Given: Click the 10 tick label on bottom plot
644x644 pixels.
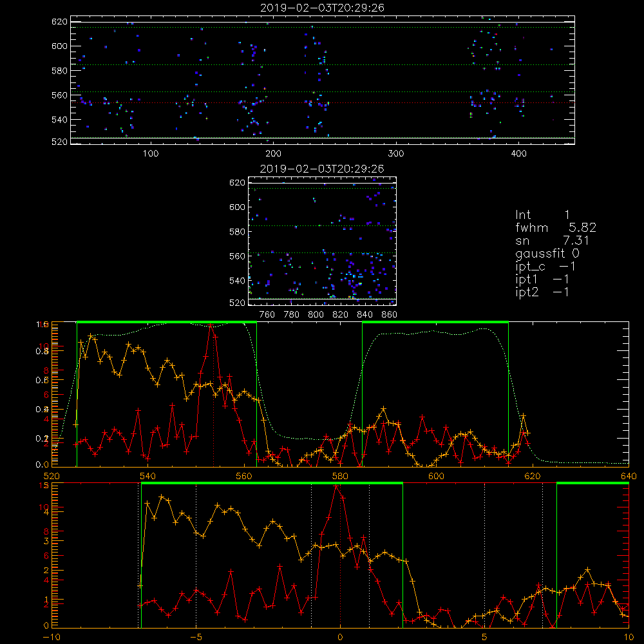Looking at the screenshot, I should (x=629, y=637).
